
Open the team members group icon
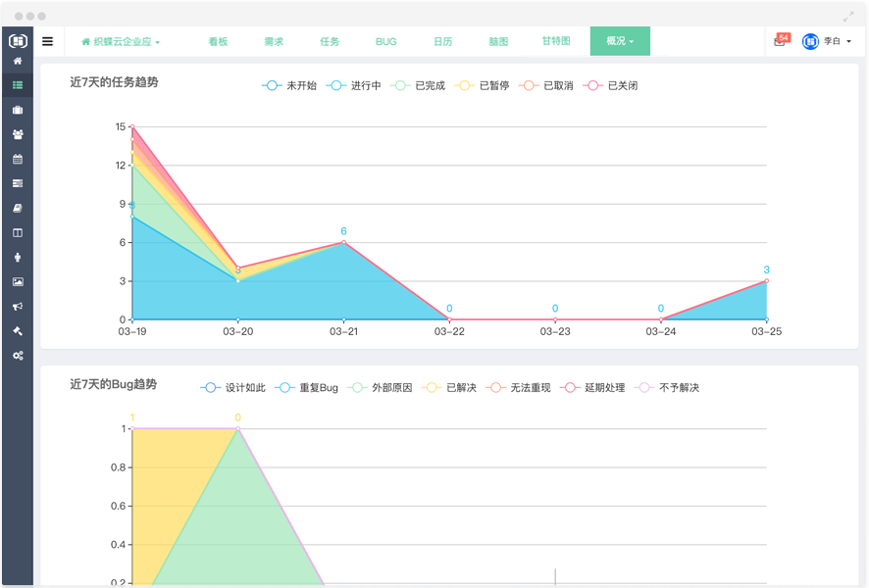point(17,134)
